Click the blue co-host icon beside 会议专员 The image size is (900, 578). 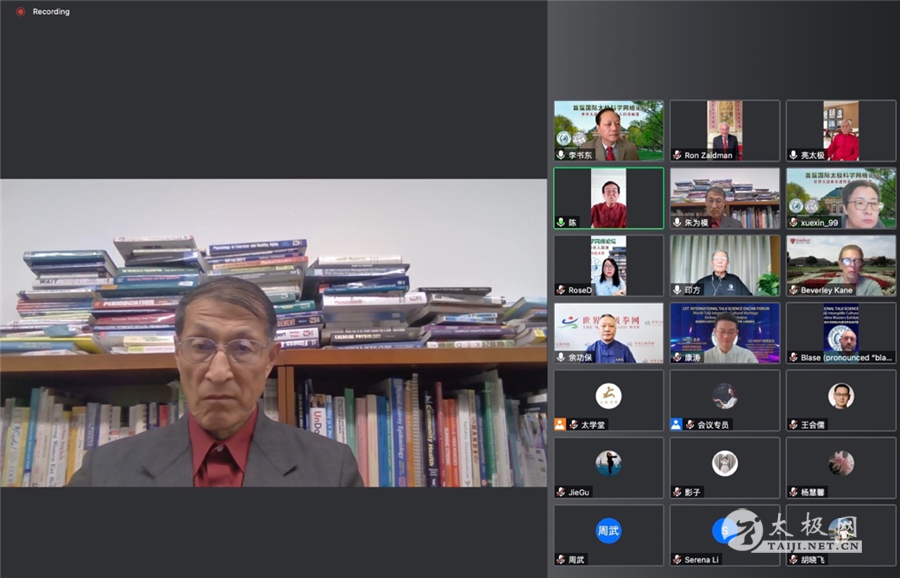pos(677,424)
